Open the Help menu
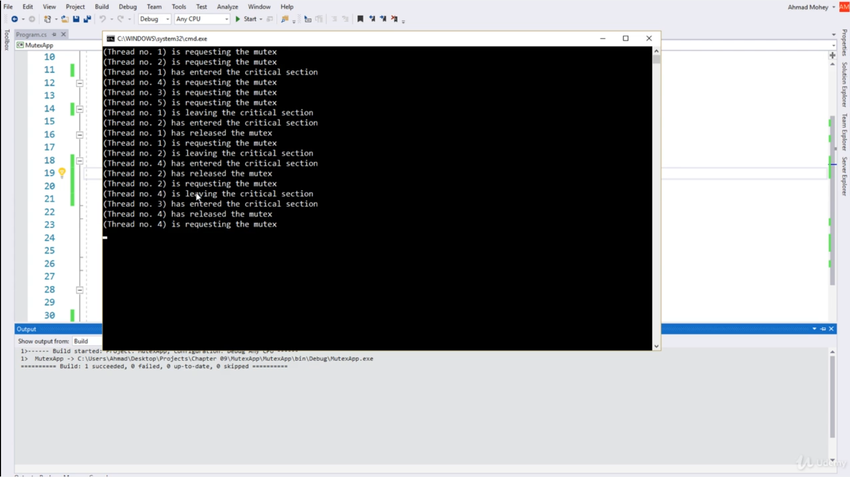The width and height of the screenshot is (850, 477). (287, 7)
